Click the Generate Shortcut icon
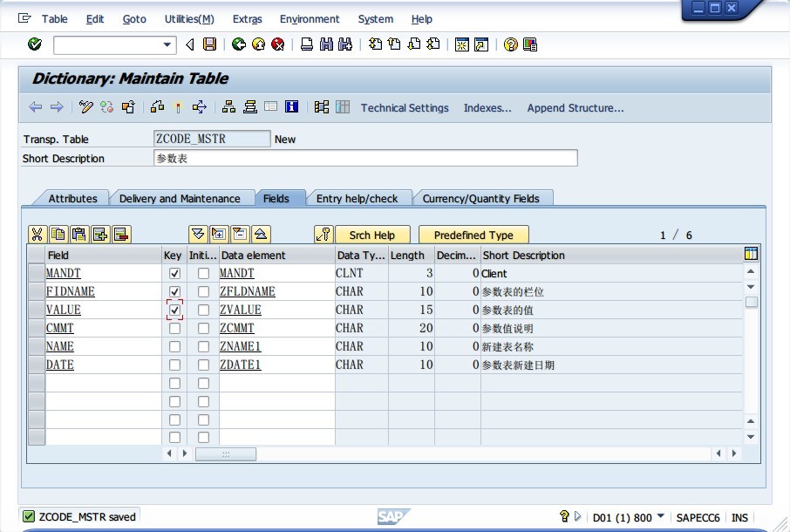The height and width of the screenshot is (532, 790). click(481, 44)
